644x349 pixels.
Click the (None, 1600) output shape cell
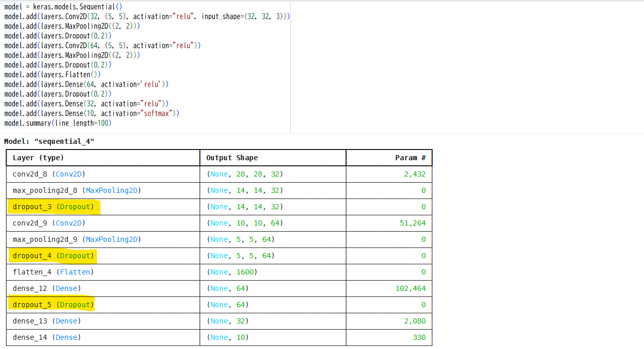click(x=232, y=272)
